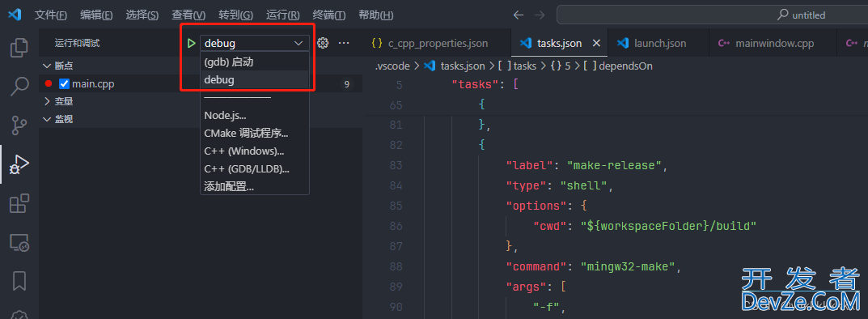Open the 编辑(E) menu
The width and height of the screenshot is (868, 319).
96,15
